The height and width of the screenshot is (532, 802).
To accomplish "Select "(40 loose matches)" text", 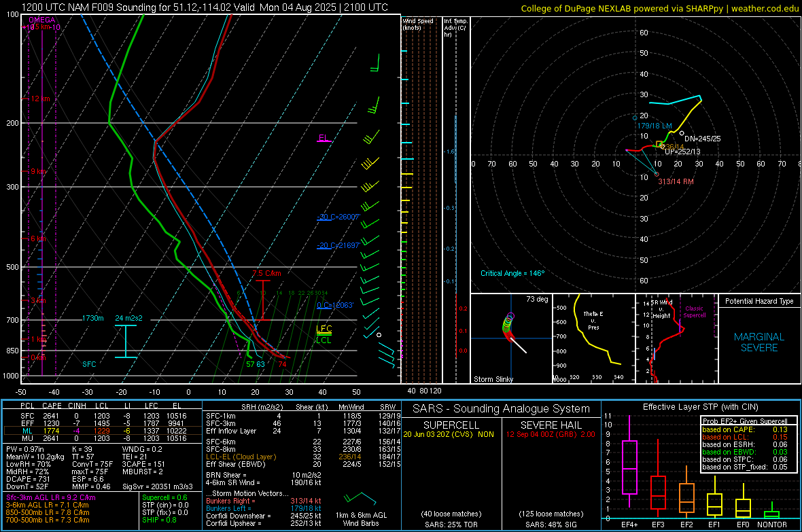I will [x=451, y=514].
